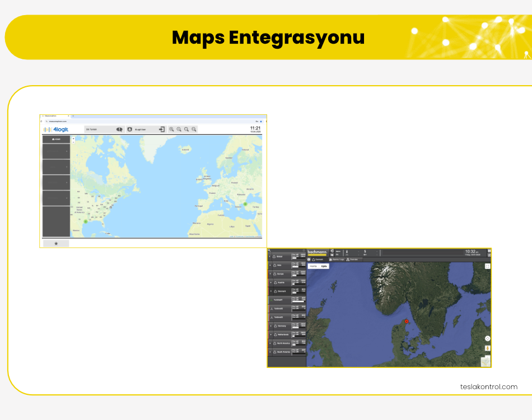This screenshot has width=532, height=420.
Task: Click the language speech-bubble icon
Action: tap(119, 129)
